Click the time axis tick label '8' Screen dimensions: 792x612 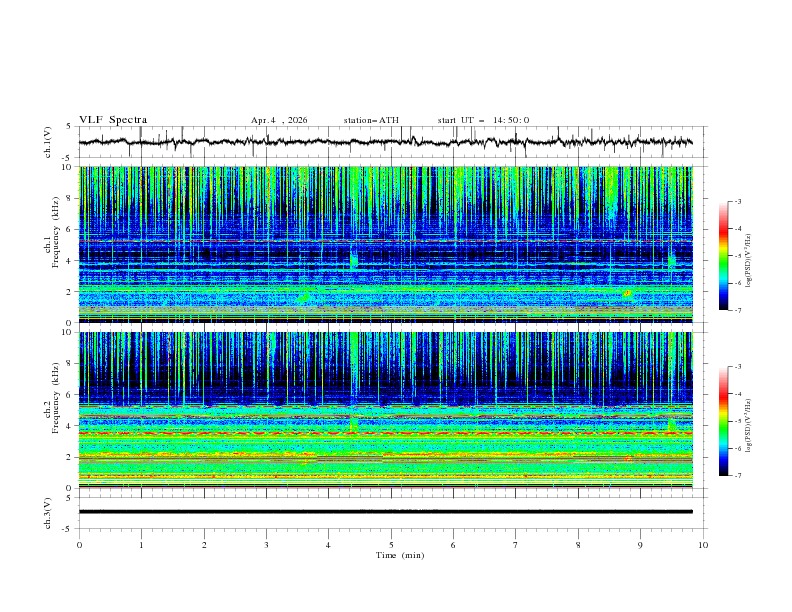click(x=578, y=545)
